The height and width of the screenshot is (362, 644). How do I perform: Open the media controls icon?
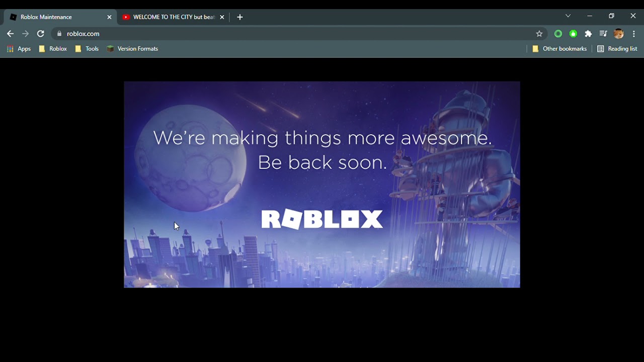pyautogui.click(x=603, y=34)
